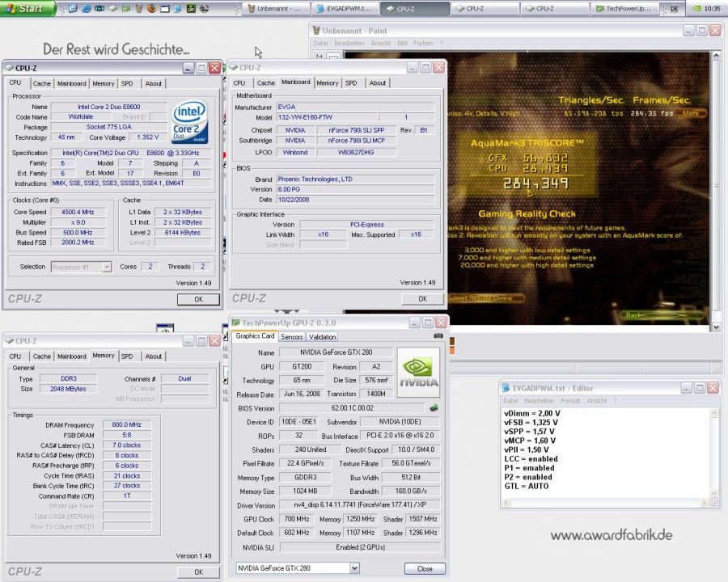Open About tab in CPU-Z window showing Processor

(153, 83)
